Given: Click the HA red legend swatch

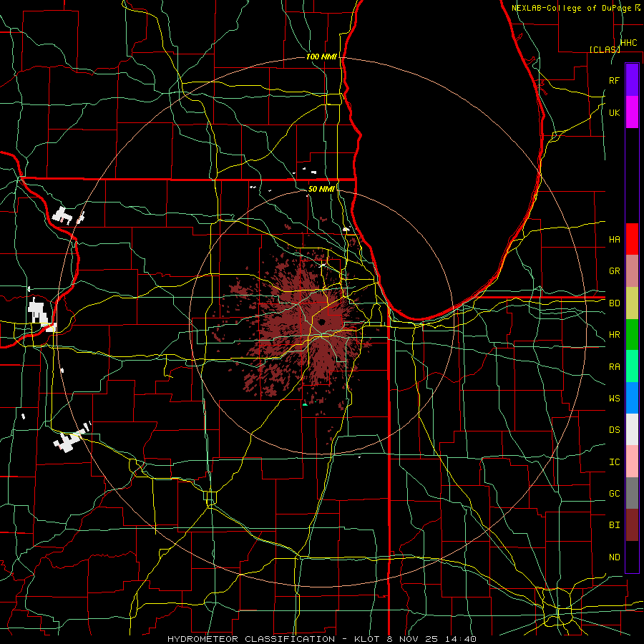Looking at the screenshot, I should 632,239.
